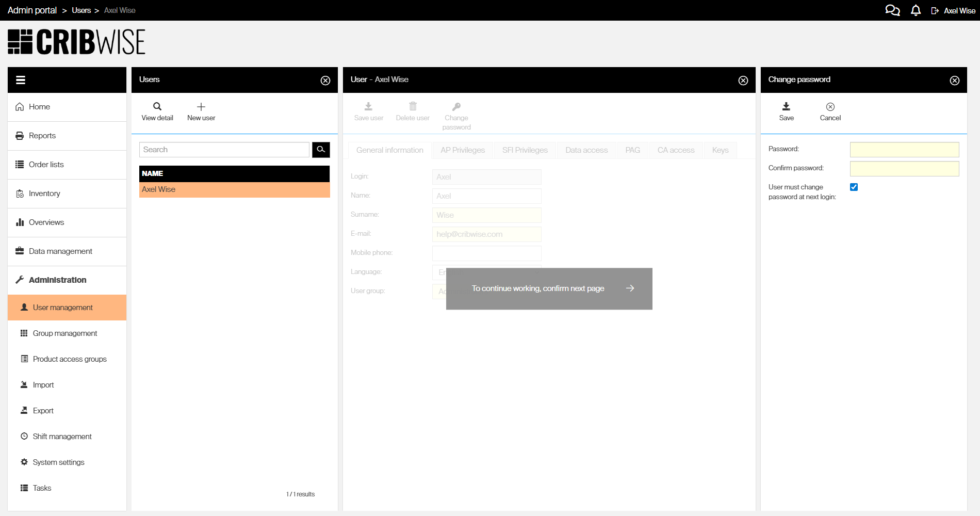Open the notifications bell

[x=916, y=10]
